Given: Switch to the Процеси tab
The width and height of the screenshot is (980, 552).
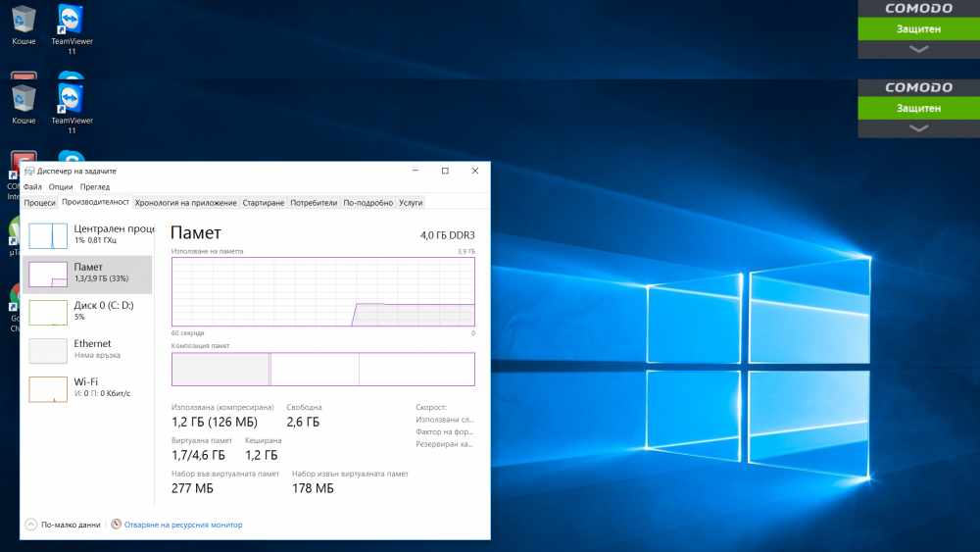Looking at the screenshot, I should [x=39, y=203].
